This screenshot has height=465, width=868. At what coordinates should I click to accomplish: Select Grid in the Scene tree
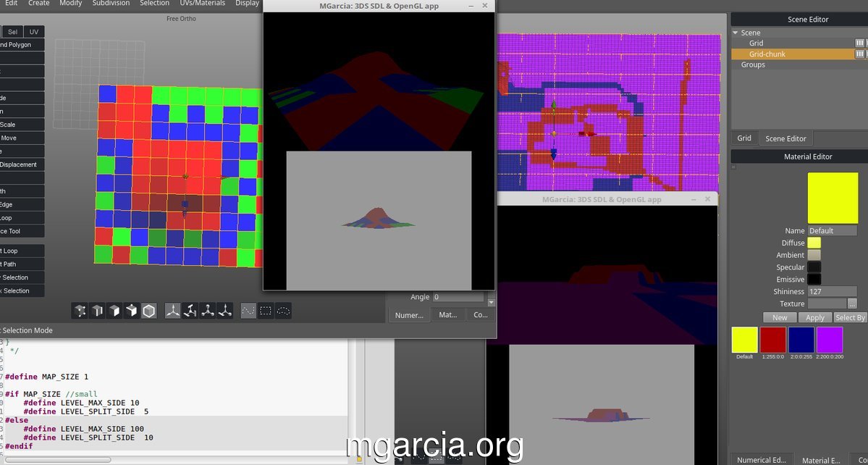coord(757,43)
